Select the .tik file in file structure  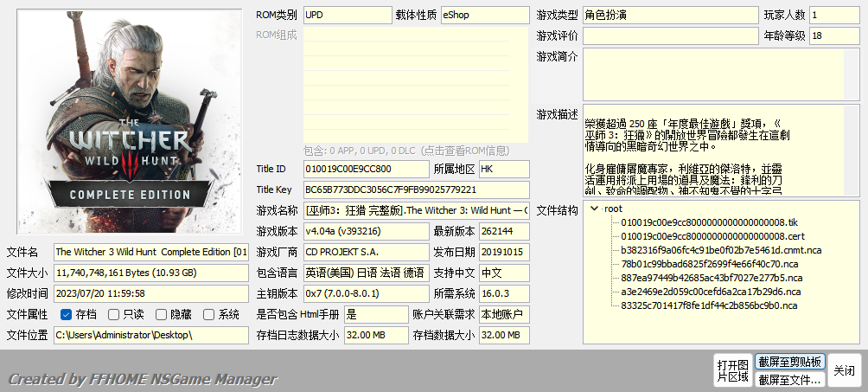click(709, 222)
